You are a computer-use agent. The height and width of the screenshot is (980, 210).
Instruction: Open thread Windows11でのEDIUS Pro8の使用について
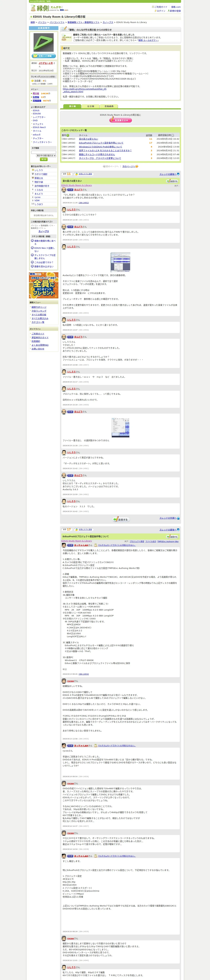click(x=101, y=147)
